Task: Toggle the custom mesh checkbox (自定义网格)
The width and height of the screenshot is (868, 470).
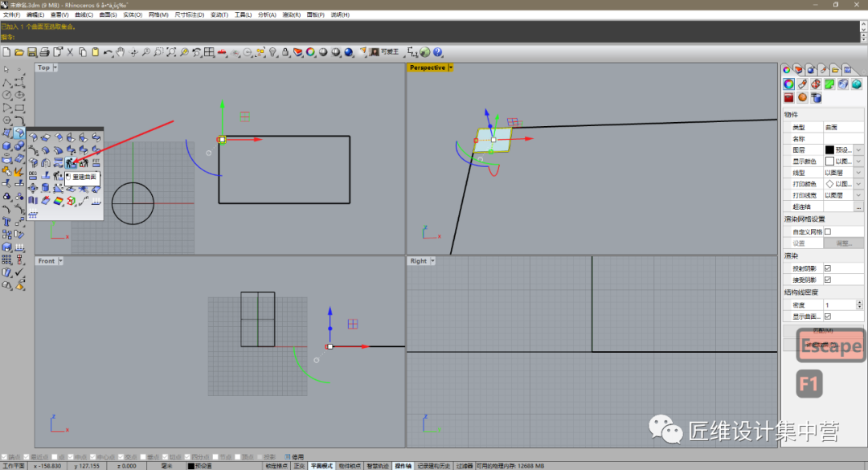Action: coord(828,232)
